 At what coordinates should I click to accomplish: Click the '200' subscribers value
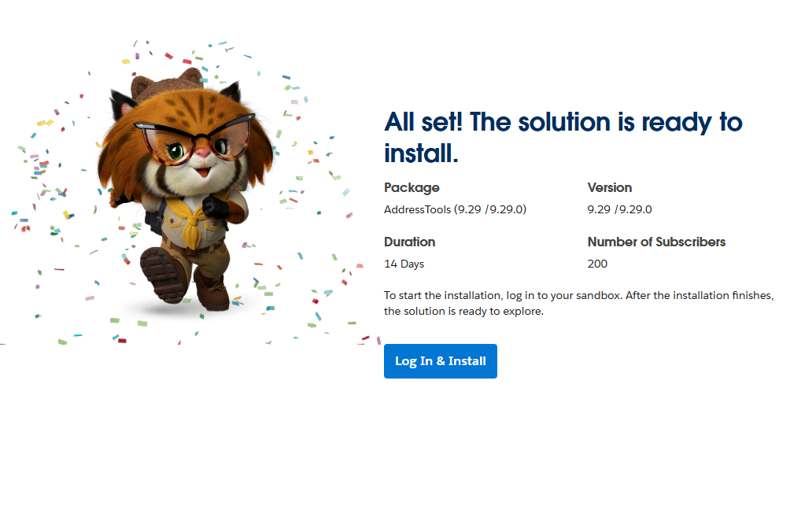click(597, 264)
